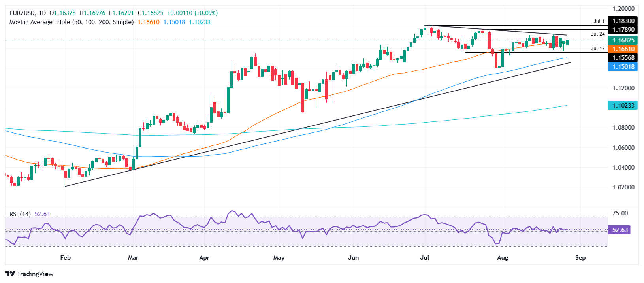Click the TradingView logo icon
The width and height of the screenshot is (644, 283).
pos(10,274)
